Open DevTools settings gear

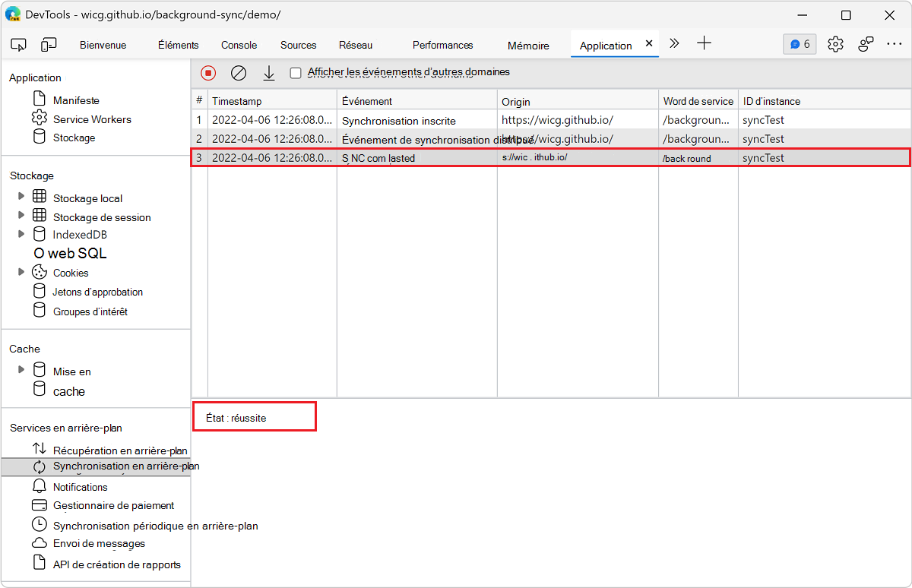pyautogui.click(x=835, y=44)
